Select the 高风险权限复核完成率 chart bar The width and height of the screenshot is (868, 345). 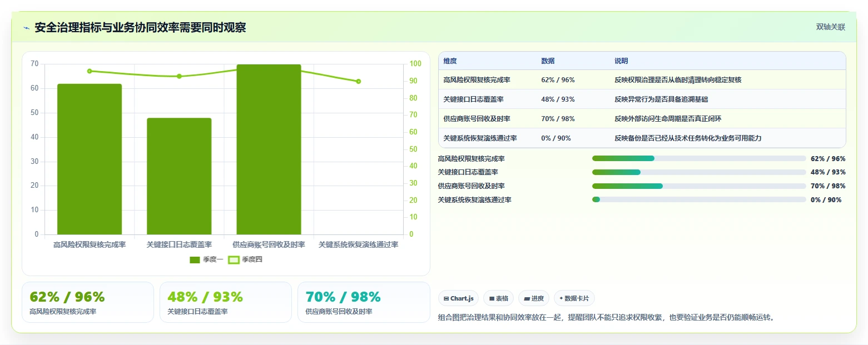click(x=90, y=159)
